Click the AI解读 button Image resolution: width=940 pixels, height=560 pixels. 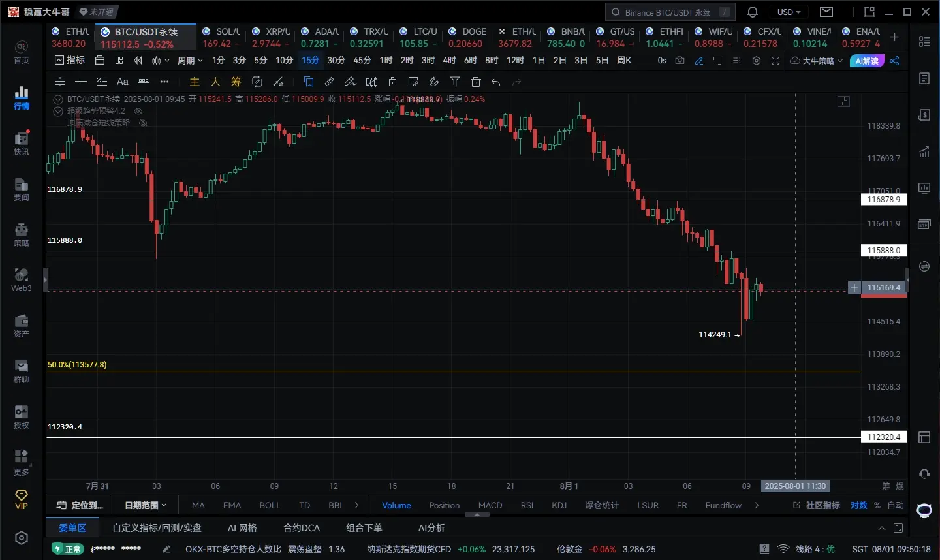[867, 61]
